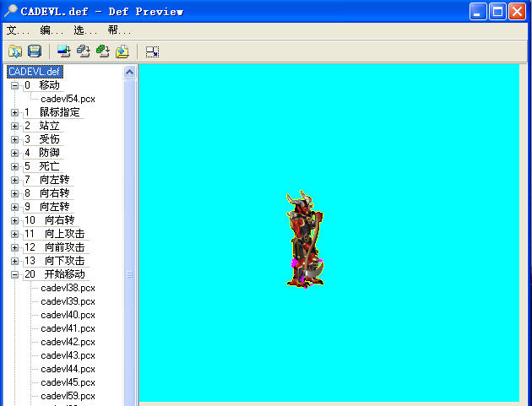Click the green cubes extract toolbar icon
The image size is (532, 406).
click(103, 51)
